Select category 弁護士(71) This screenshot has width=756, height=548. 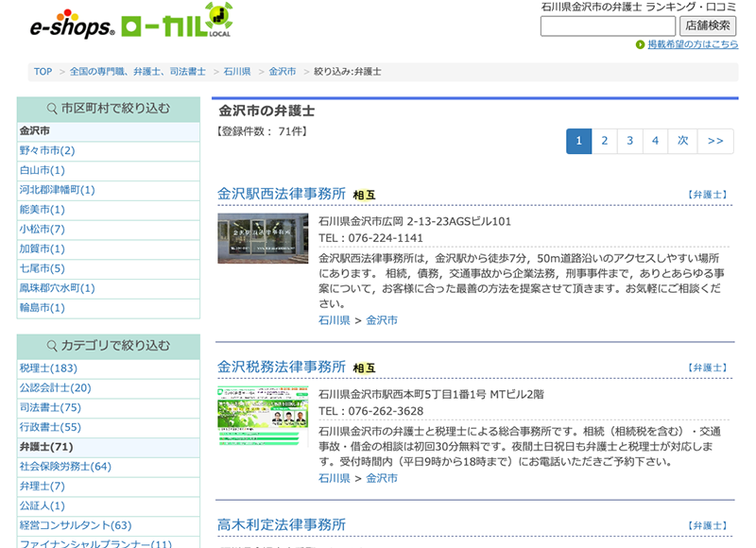[x=109, y=447]
